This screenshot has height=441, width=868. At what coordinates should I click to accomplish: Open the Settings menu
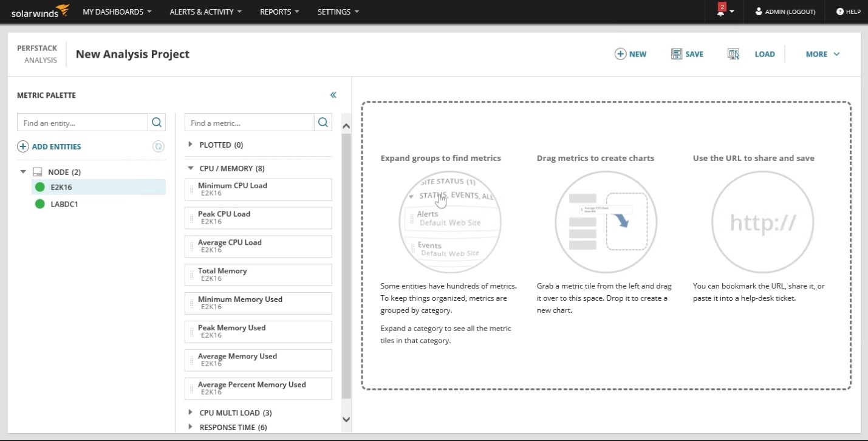(338, 12)
